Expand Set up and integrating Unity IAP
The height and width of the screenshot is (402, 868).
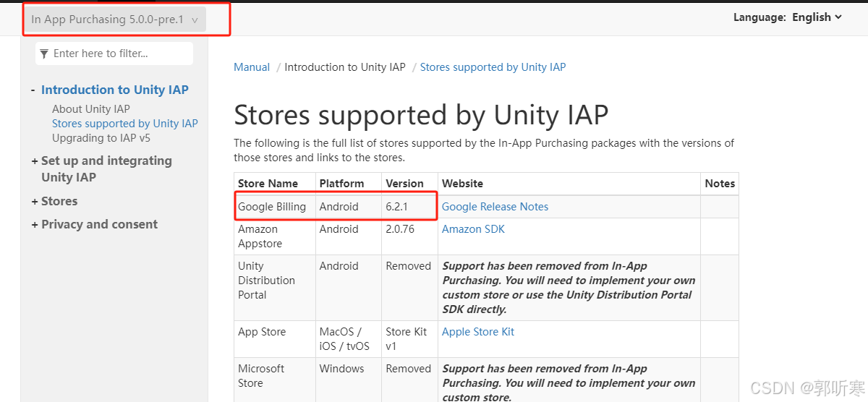[x=35, y=161]
